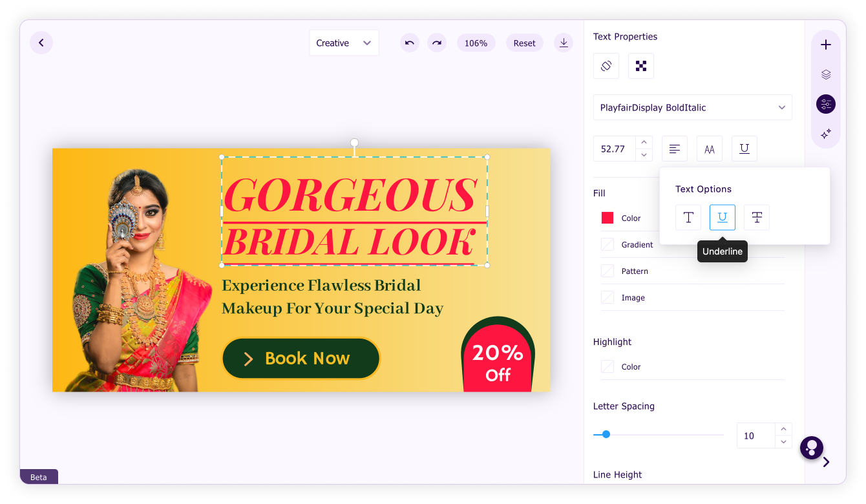866x504 pixels.
Task: Download the creative
Action: click(564, 43)
